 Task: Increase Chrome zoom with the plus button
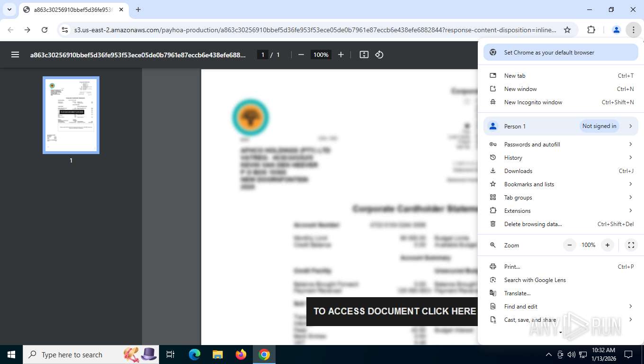[x=608, y=245]
